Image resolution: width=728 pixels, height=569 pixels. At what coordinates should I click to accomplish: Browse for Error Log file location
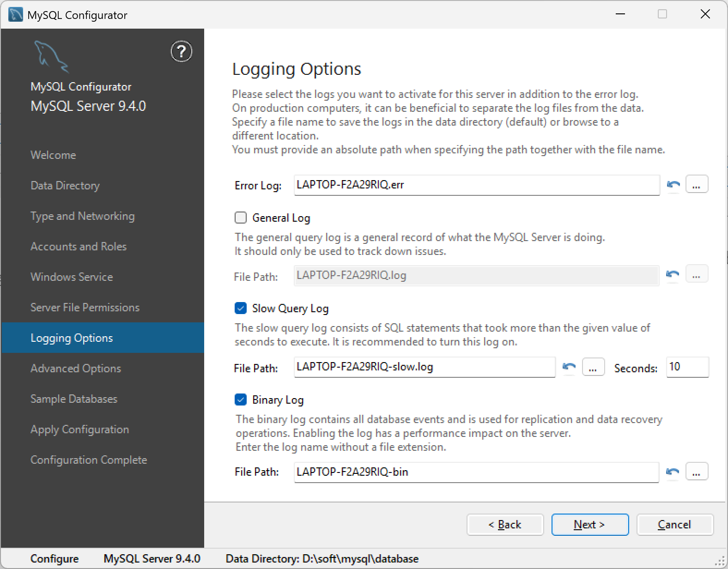[x=697, y=184]
